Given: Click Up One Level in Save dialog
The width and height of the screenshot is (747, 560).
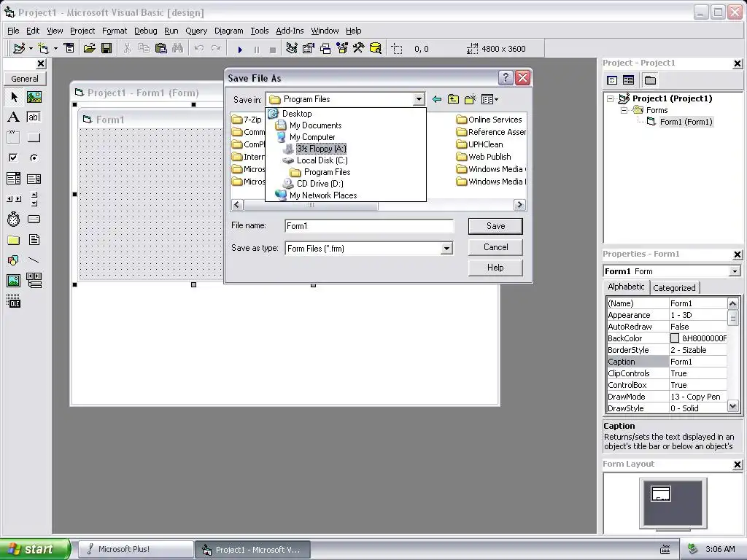Looking at the screenshot, I should pyautogui.click(x=453, y=99).
